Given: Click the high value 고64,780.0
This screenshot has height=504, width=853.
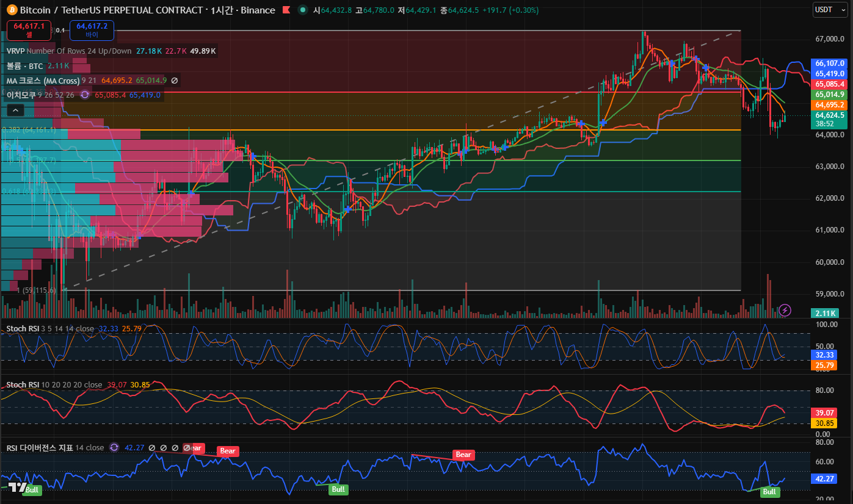Looking at the screenshot, I should coord(374,10).
